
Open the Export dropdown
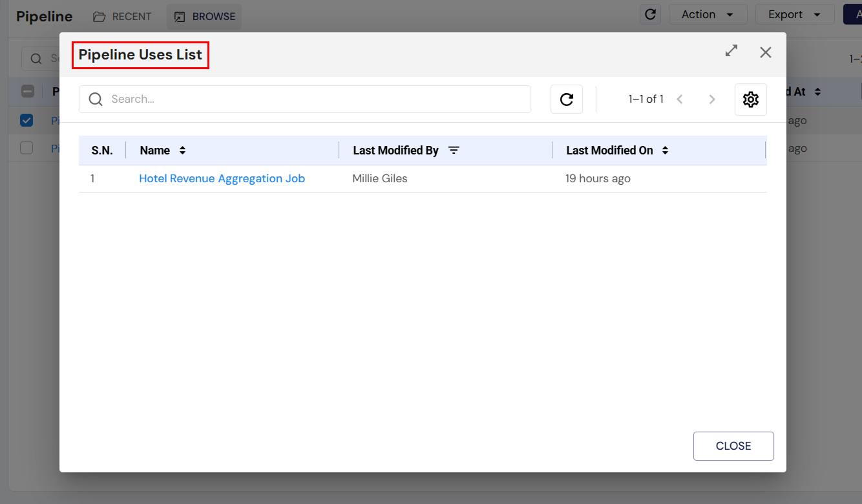[794, 14]
